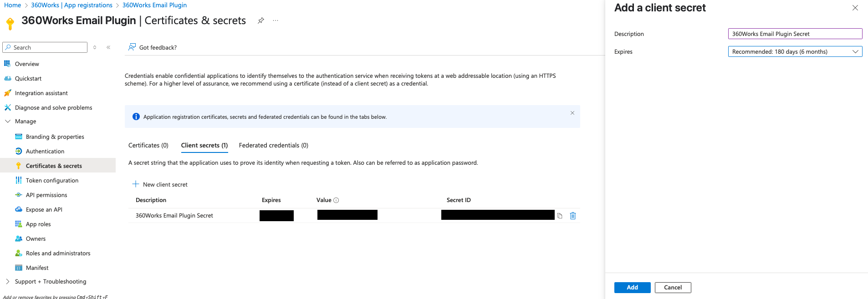
Task: Open API permissions in sidebar
Action: coord(46,195)
